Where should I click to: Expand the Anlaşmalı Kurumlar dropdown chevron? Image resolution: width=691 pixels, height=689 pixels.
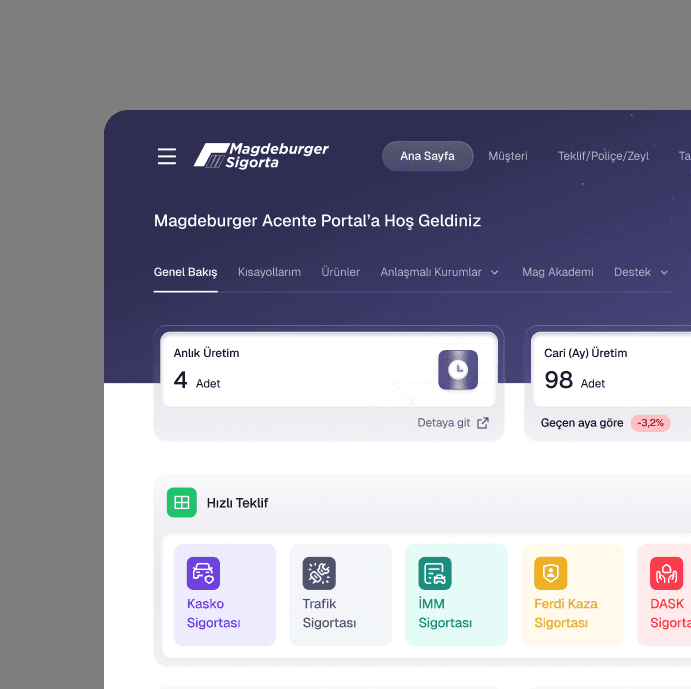[x=495, y=272]
